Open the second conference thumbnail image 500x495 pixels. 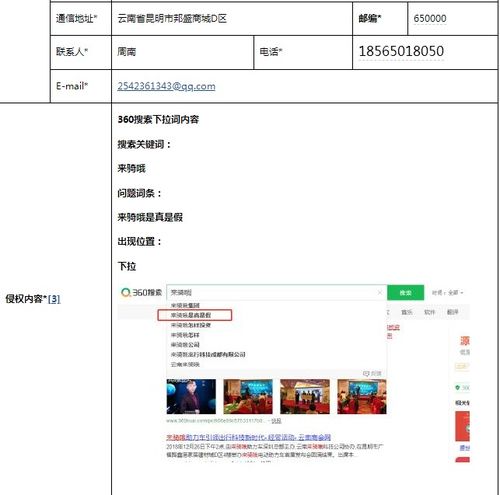[x=248, y=397]
